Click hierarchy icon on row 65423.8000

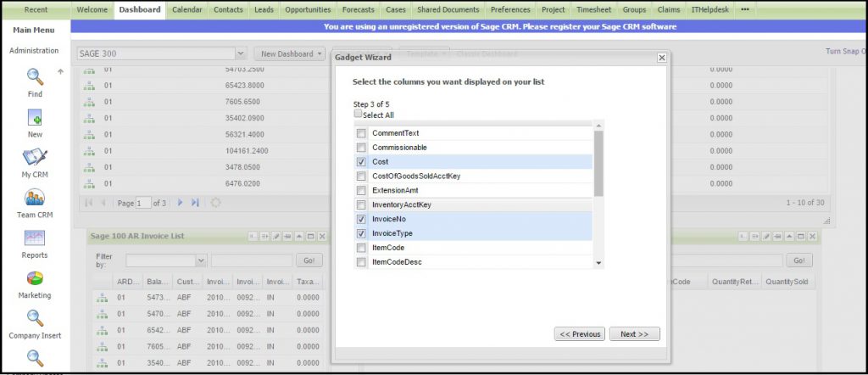88,86
